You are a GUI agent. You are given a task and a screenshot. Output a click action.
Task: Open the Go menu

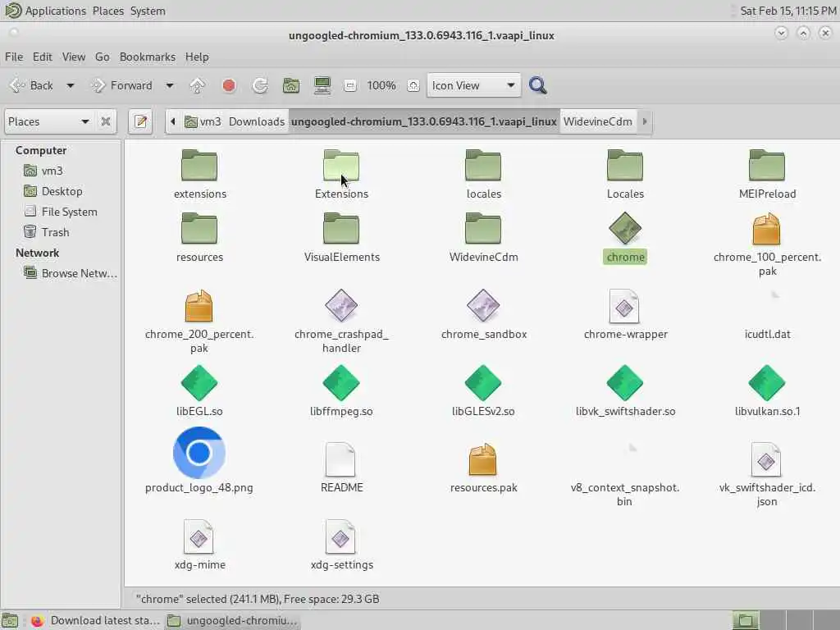pos(103,57)
